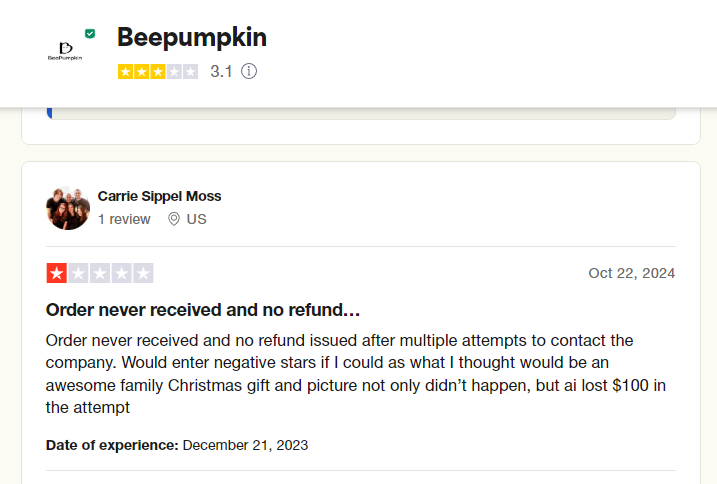Click the review body text paragraph
The width and height of the screenshot is (717, 484).
tap(356, 374)
